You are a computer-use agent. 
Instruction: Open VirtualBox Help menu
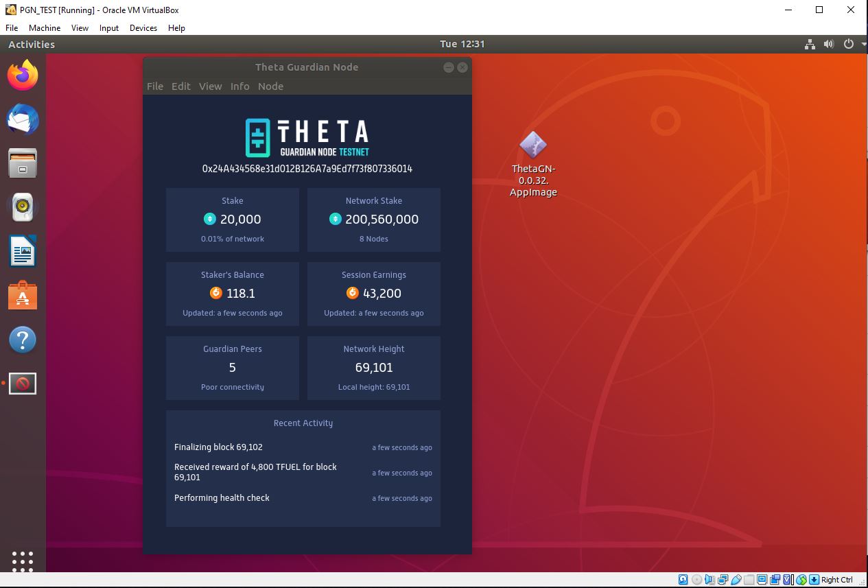177,28
